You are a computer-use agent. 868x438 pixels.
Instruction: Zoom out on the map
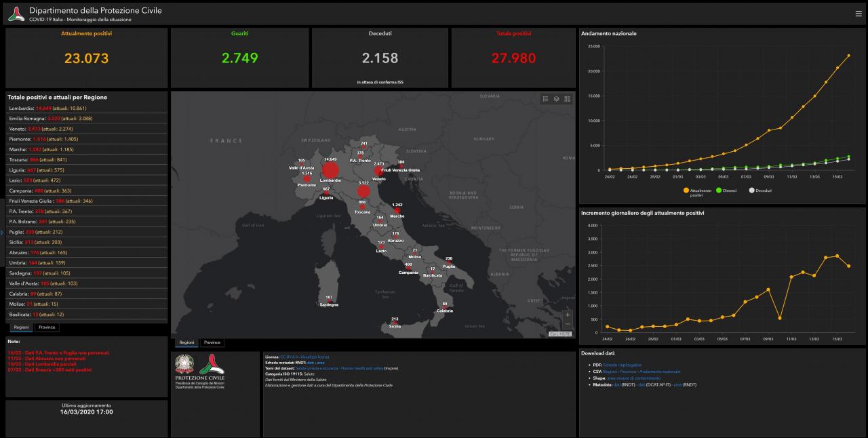click(568, 324)
